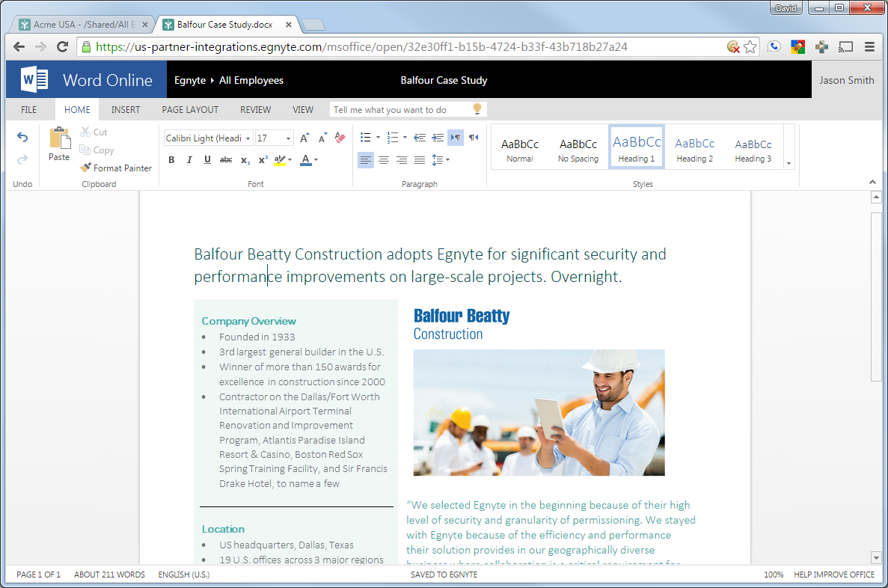
Task: Apply yellow text highlight color
Action: tap(280, 160)
